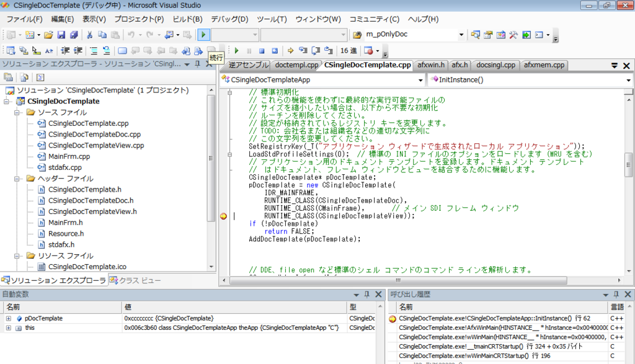
Task: Click the Start Debugging play button in top toolbar
Action: click(203, 35)
